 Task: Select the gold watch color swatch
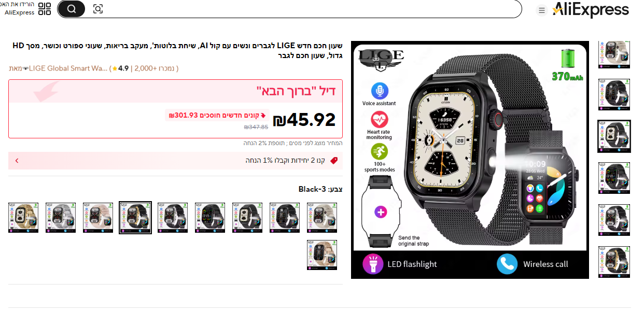(x=23, y=218)
